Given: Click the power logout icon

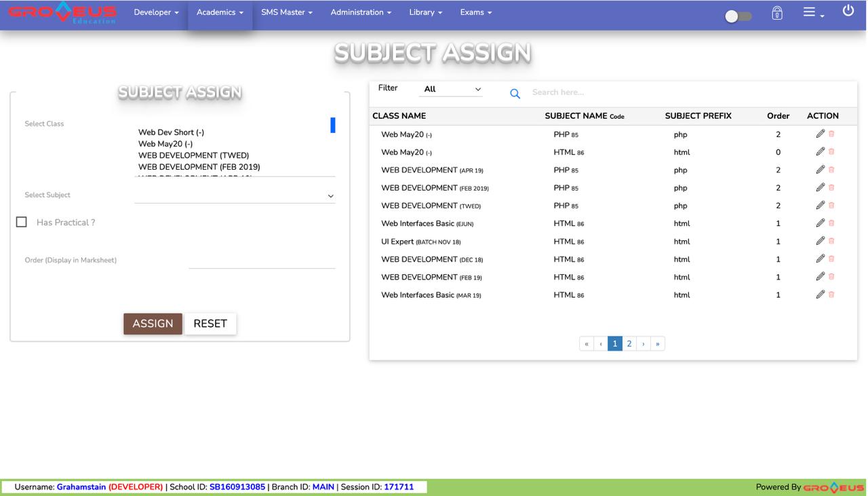Looking at the screenshot, I should tap(848, 11).
